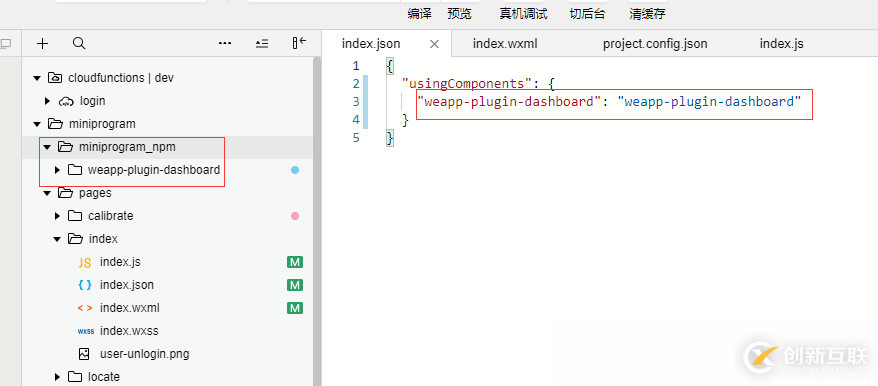Open the index.js editor tab

click(782, 44)
